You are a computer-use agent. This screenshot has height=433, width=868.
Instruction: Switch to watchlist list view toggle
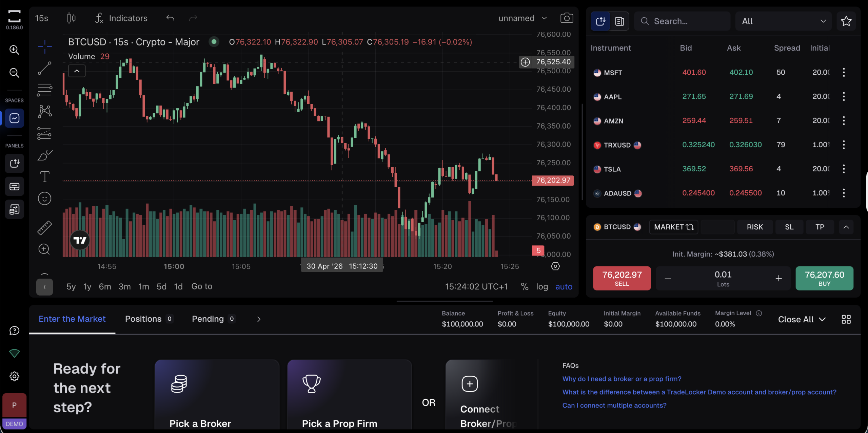(x=619, y=21)
